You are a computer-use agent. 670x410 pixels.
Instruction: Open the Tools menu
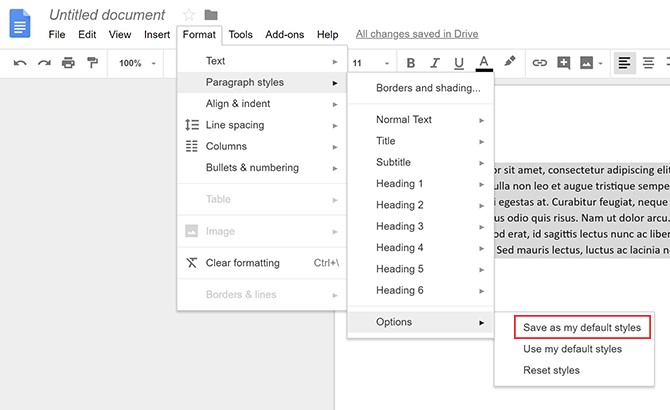[x=240, y=35]
